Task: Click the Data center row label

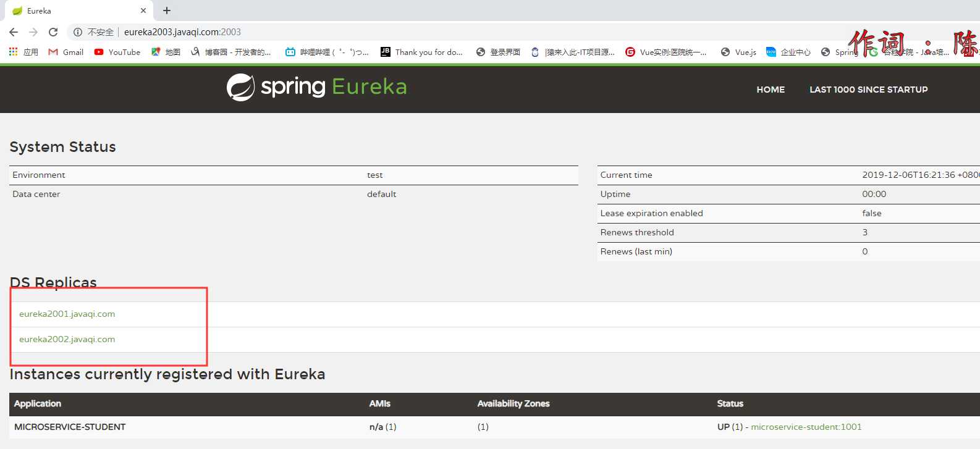Action: (36, 194)
